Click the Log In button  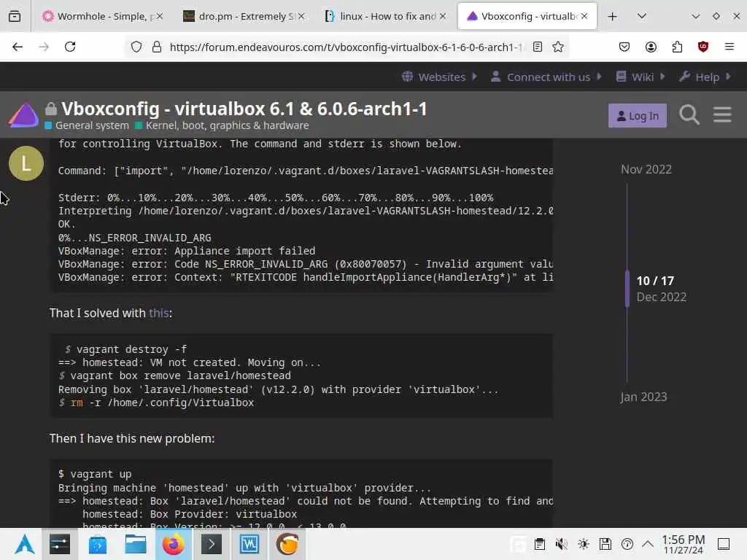pos(638,116)
